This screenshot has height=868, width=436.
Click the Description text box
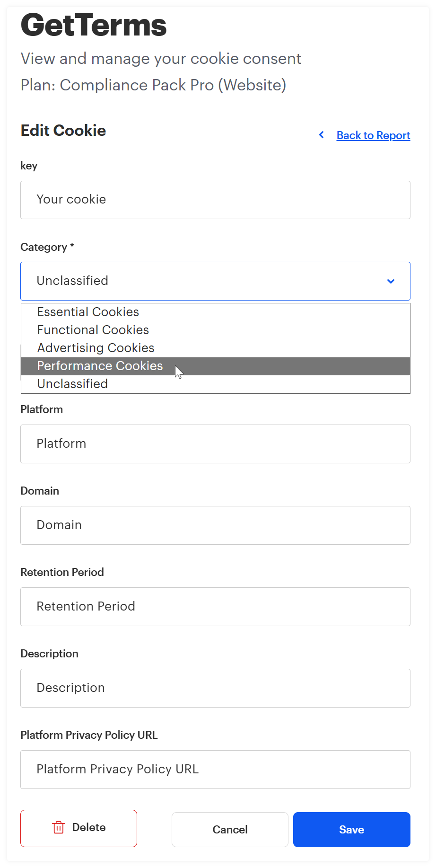click(215, 688)
